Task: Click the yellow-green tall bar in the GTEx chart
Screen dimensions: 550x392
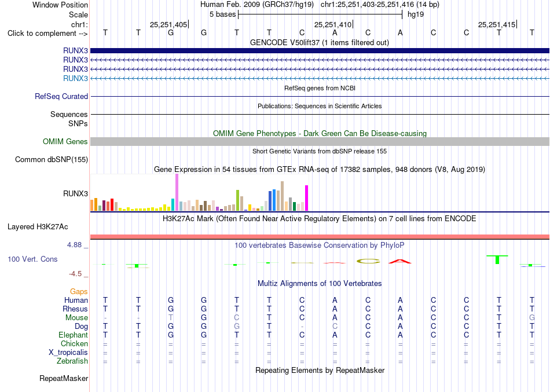Action: (237, 200)
